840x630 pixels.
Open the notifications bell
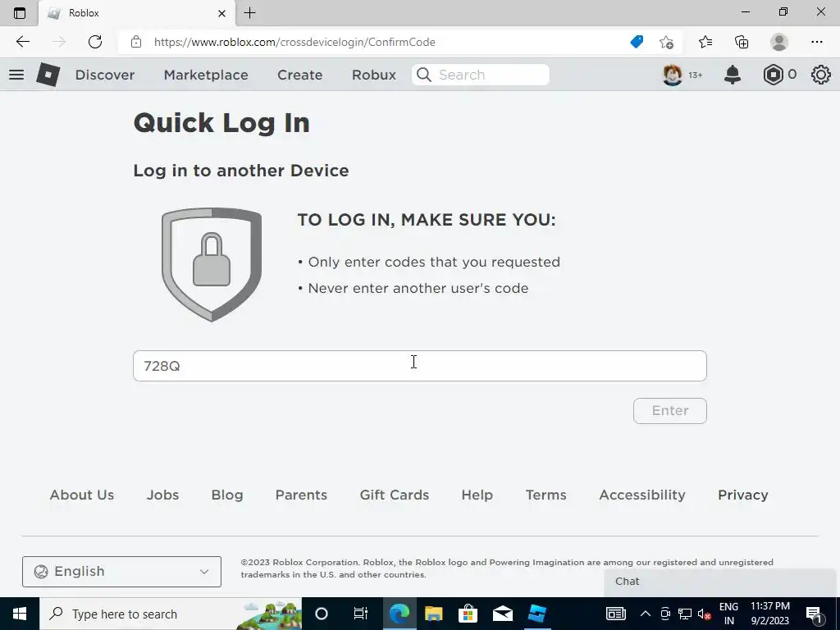[733, 75]
